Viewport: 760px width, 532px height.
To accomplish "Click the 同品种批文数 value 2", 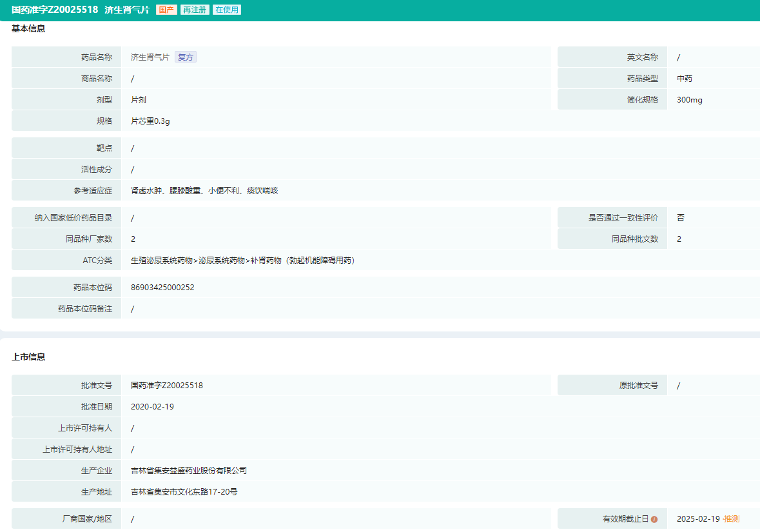I will tap(679, 239).
